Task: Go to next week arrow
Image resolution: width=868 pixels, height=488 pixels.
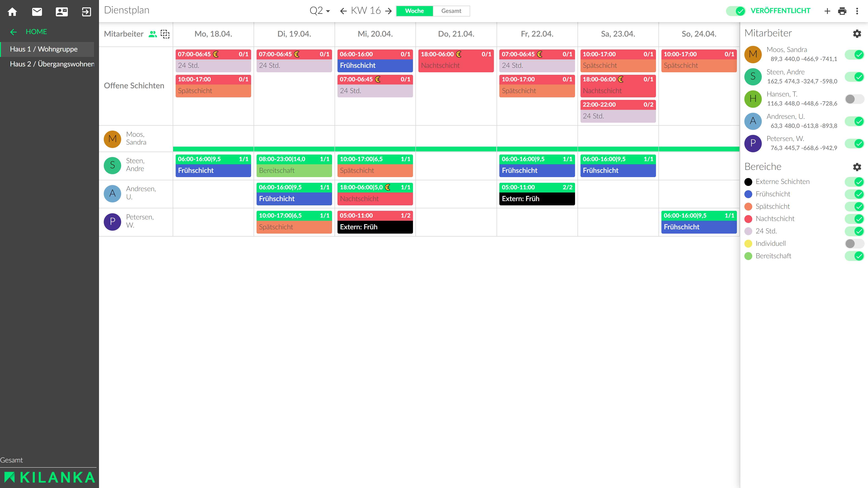Action: tap(389, 11)
